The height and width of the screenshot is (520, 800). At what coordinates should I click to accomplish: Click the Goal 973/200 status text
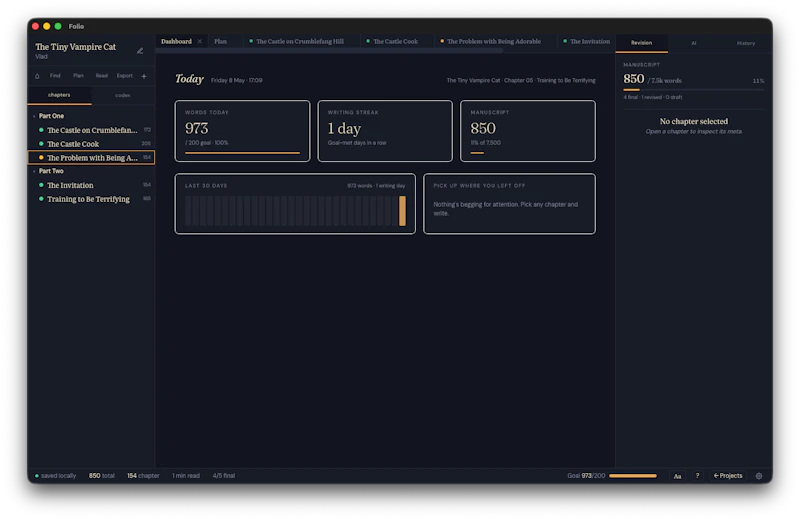(586, 476)
